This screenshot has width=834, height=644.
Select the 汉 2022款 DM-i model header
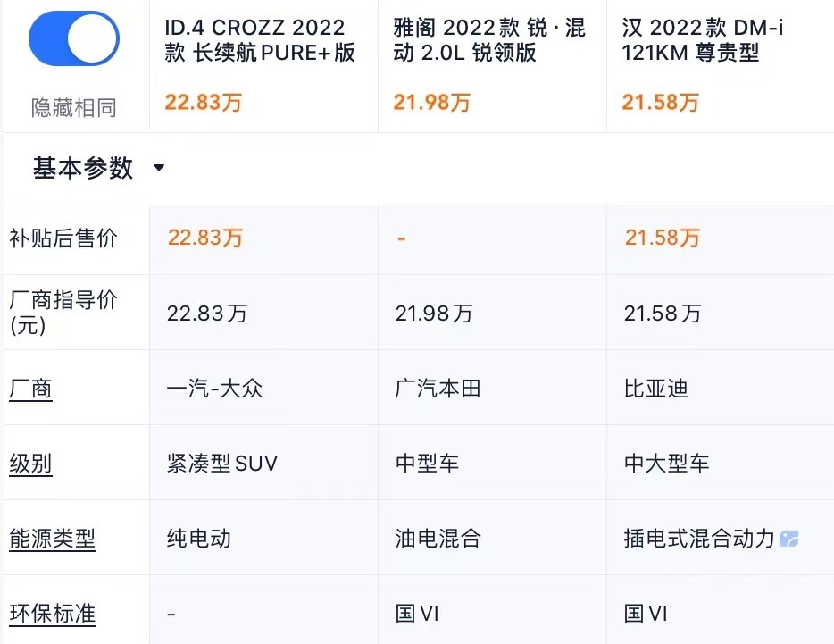pyautogui.click(x=704, y=41)
